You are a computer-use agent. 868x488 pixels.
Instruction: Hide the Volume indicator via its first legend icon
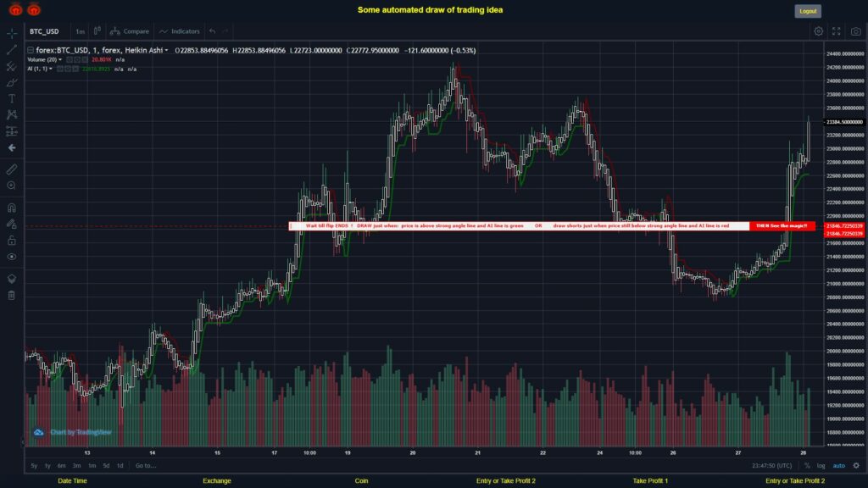tap(70, 60)
